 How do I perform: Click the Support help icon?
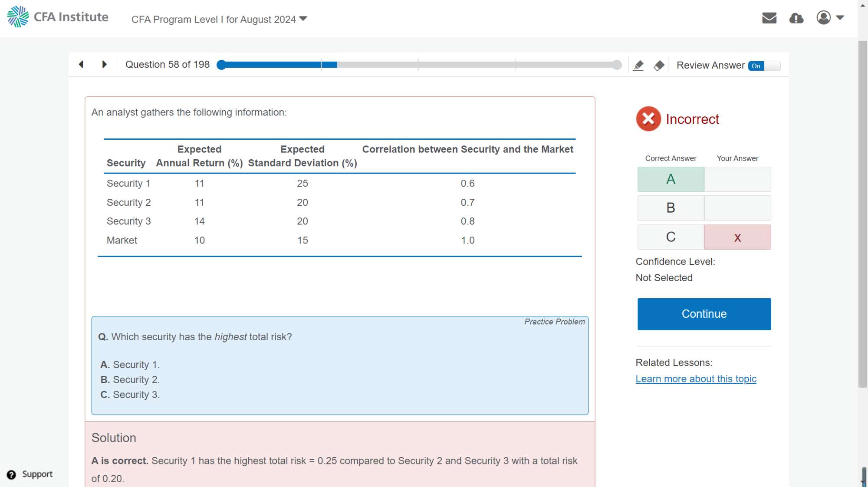(12, 474)
